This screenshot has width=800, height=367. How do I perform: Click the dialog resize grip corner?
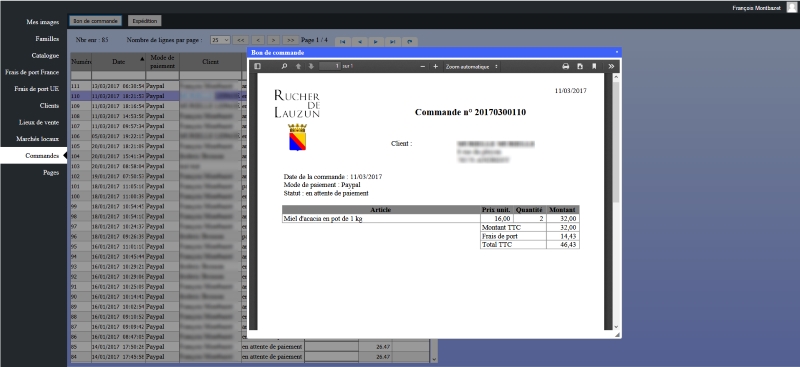pos(618,335)
